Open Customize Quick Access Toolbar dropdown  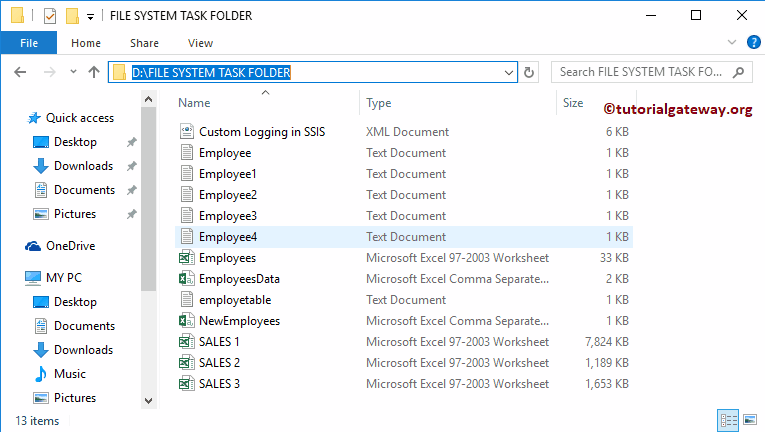[91, 16]
